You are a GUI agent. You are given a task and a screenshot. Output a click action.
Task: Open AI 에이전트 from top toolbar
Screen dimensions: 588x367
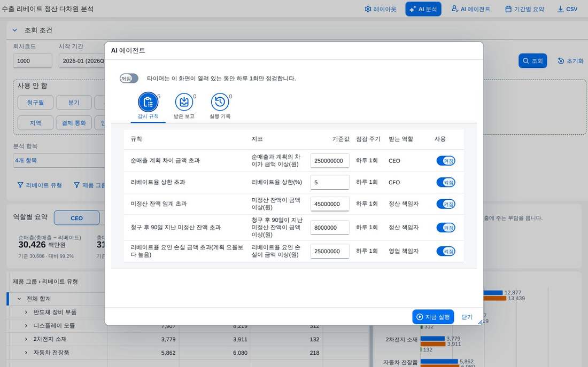pyautogui.click(x=470, y=9)
